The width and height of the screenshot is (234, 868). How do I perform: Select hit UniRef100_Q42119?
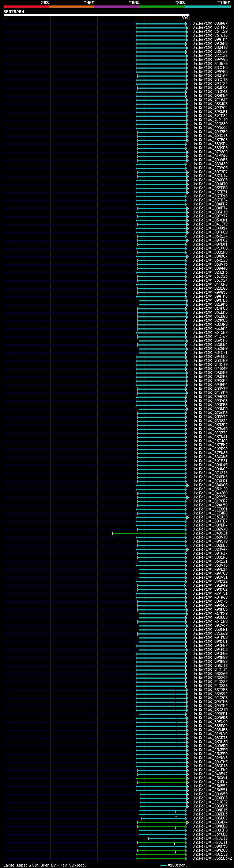coord(210,120)
